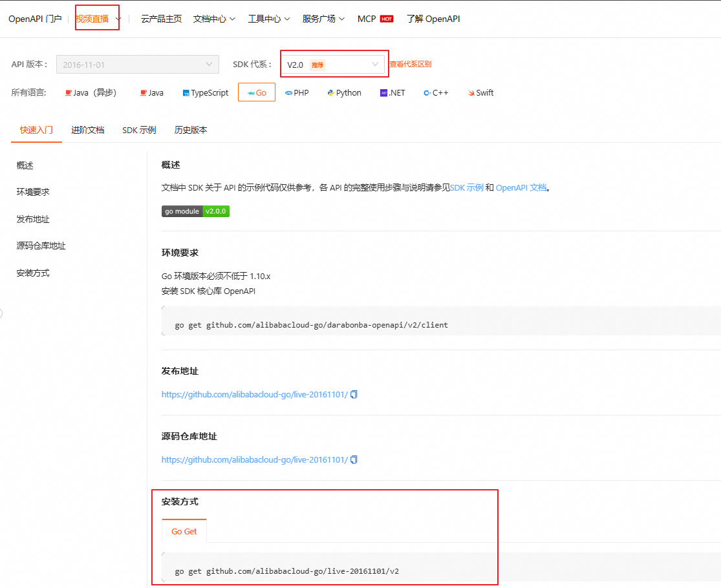Jump to 安装方式 in the sidebar
Screen dimensions: 721x588
pos(33,273)
